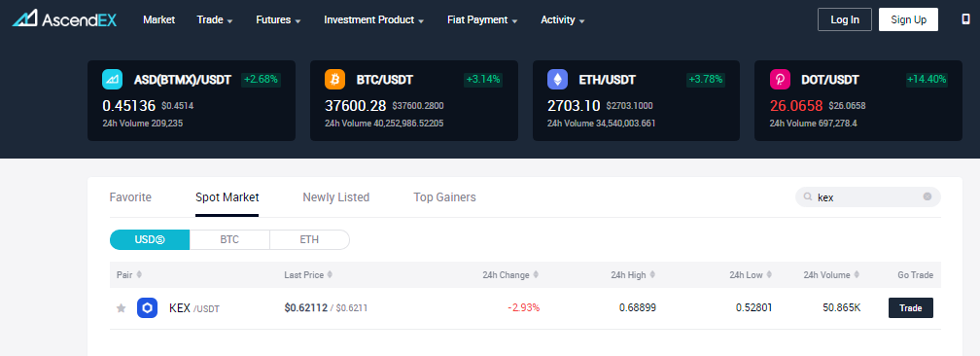Image resolution: width=980 pixels, height=356 pixels.
Task: Click the 0.68899 24h high value
Action: pyautogui.click(x=638, y=307)
